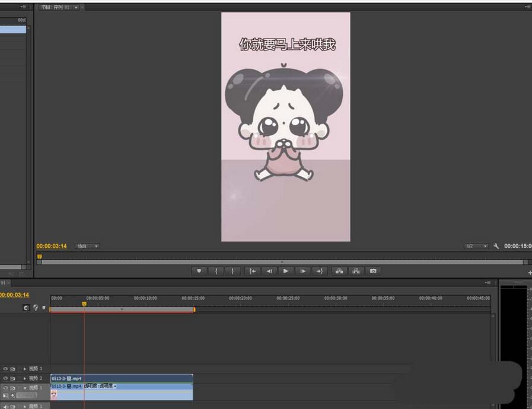
Task: Click the Lift button in program monitor
Action: [339, 271]
